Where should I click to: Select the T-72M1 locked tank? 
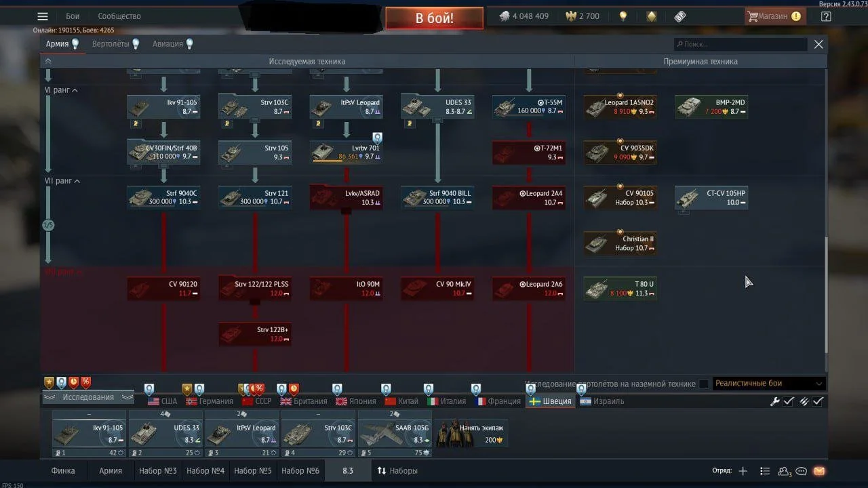coord(529,152)
